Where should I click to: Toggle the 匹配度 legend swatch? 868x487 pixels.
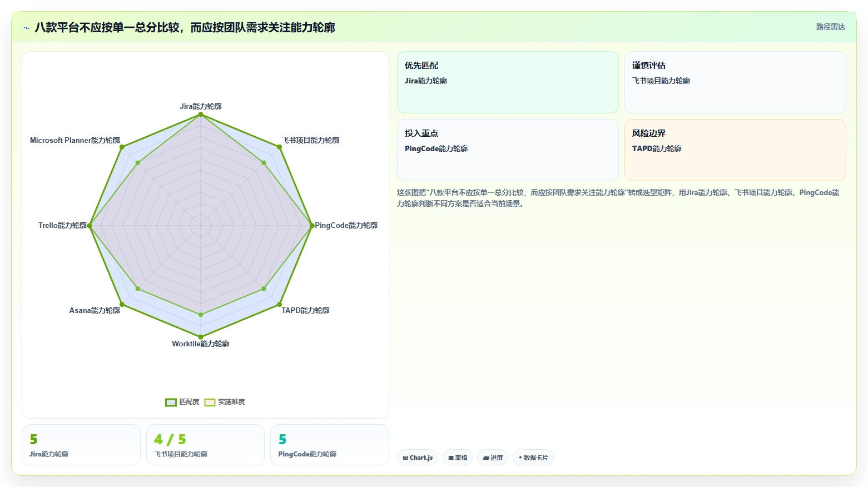[171, 402]
